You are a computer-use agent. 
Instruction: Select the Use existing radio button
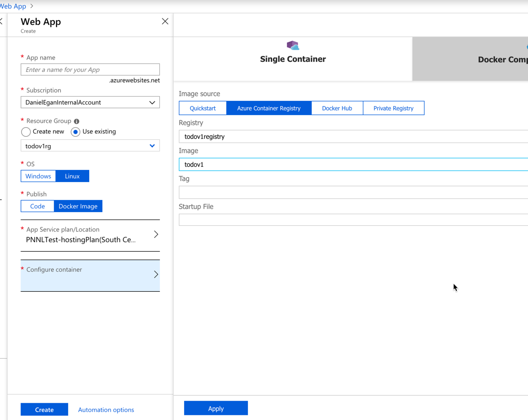pos(75,132)
